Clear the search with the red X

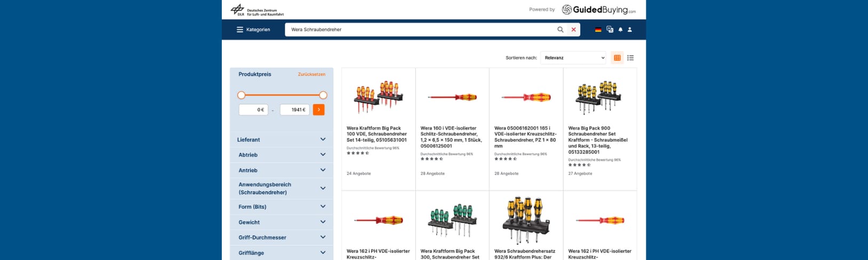pos(574,30)
